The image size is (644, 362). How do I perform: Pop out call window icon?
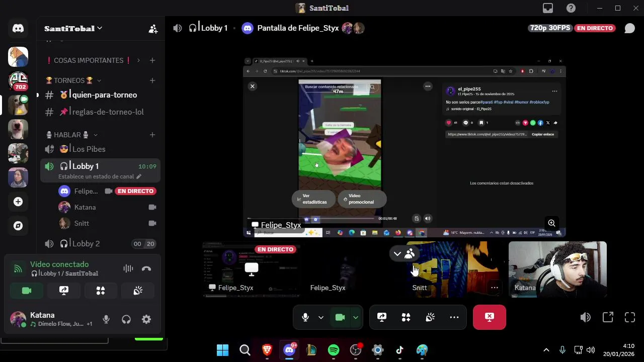pos(608,317)
